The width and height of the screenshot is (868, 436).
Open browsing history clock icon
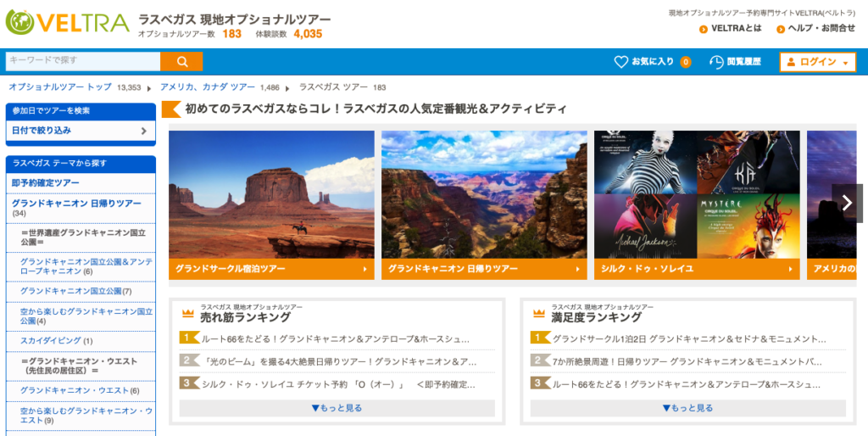(716, 62)
